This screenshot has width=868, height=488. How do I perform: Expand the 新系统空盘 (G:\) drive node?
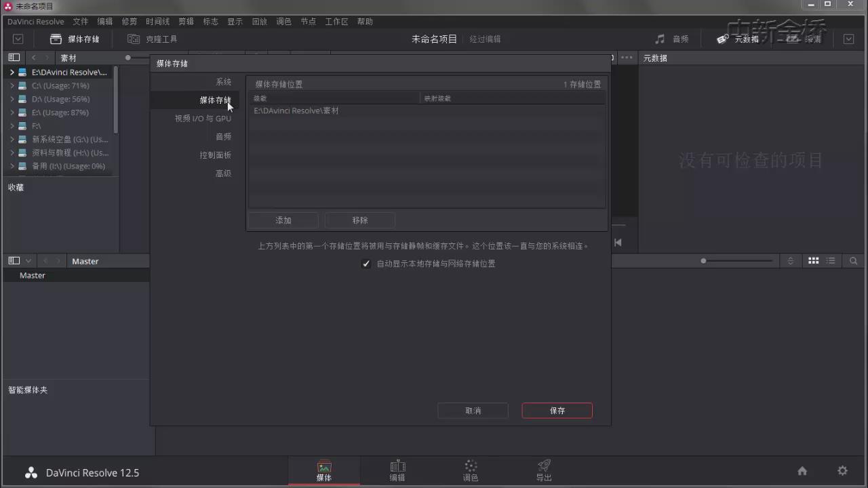[12, 139]
